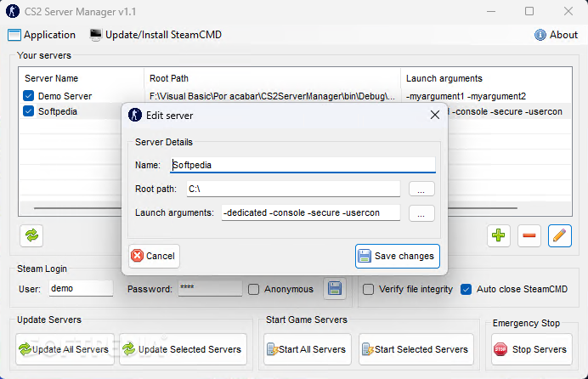Screen dimensions: 588x379
Task: Toggle the Softpedia server checkbox
Action: click(x=29, y=111)
